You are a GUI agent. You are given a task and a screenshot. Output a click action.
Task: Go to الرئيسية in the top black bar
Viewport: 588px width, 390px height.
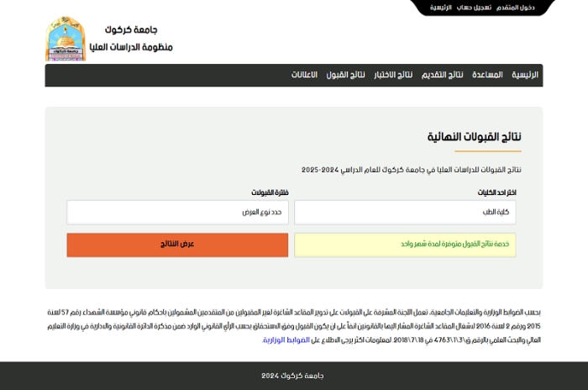click(x=441, y=8)
